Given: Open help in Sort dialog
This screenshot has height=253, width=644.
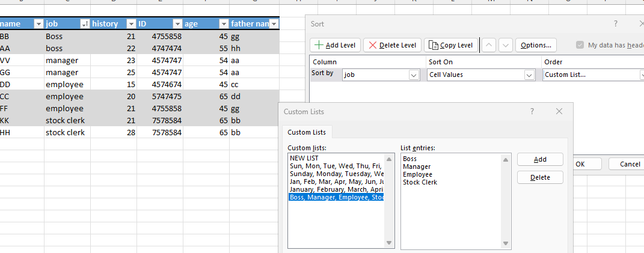Looking at the screenshot, I should click(615, 24).
